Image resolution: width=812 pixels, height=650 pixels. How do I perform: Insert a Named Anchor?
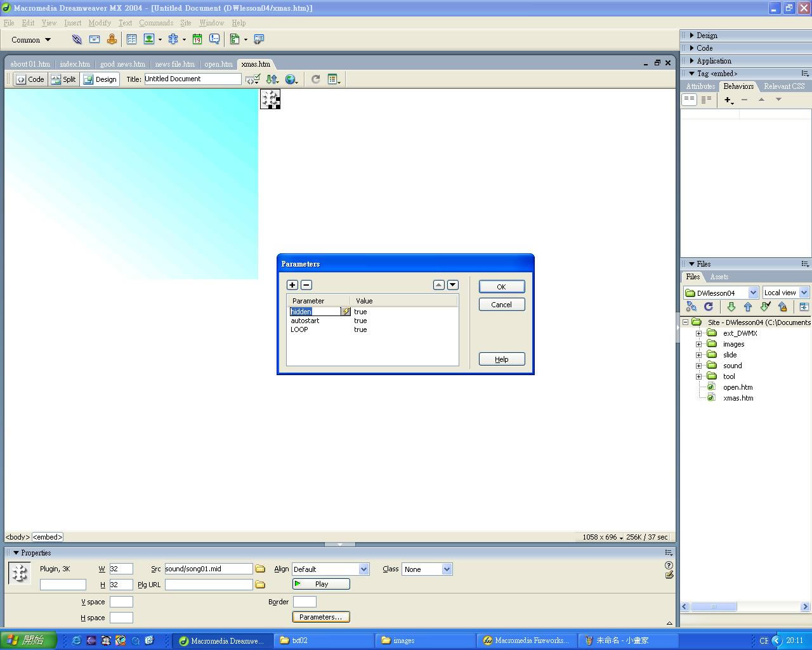point(112,39)
